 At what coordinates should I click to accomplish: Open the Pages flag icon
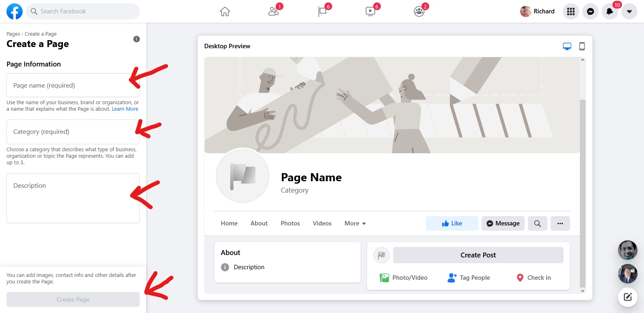322,11
